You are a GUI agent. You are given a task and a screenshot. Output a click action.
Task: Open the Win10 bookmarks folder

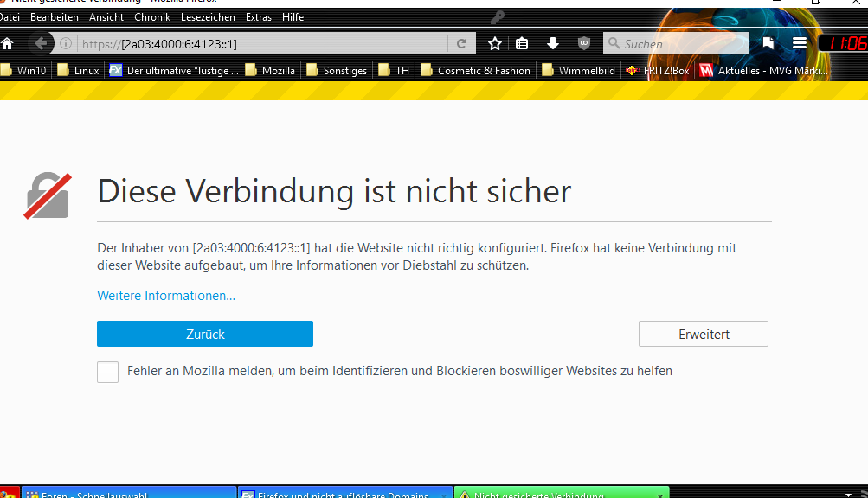(x=23, y=70)
